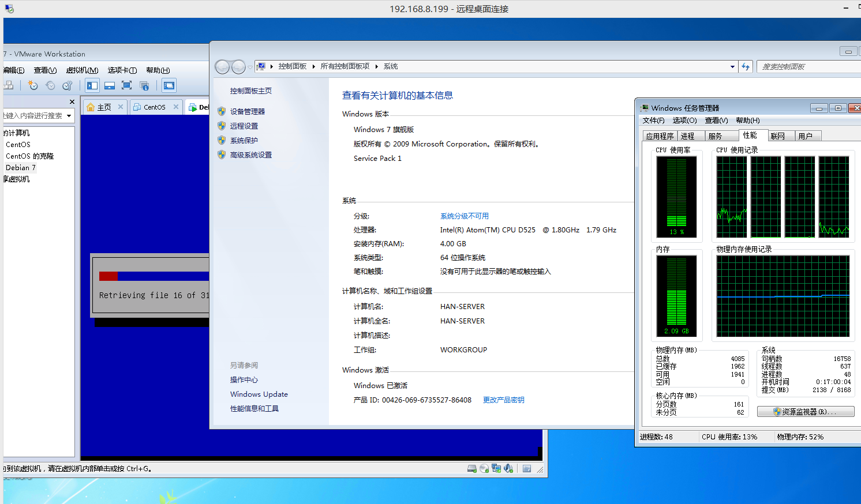Screen dimensions: 861x504
Task: Open 设备管理器 from the sidebar
Action: point(248,111)
